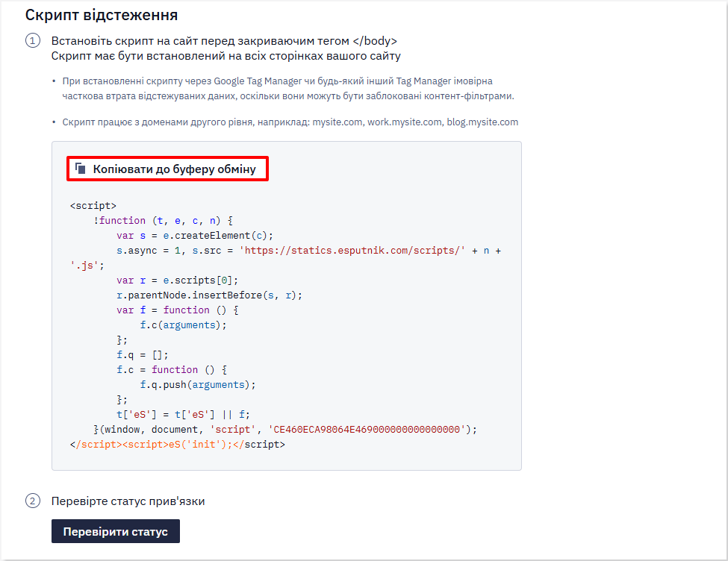Click the </body> tag instruction line
This screenshot has width=728, height=561.
click(224, 41)
